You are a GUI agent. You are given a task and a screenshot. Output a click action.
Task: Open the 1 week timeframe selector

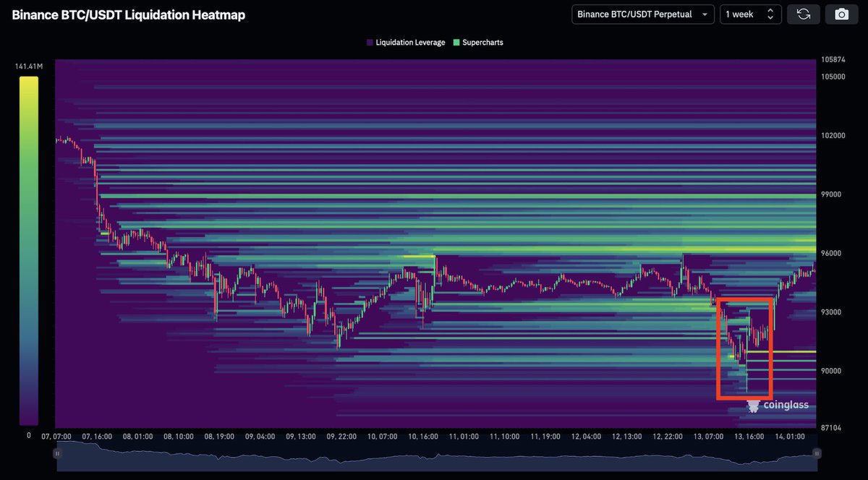coord(750,14)
